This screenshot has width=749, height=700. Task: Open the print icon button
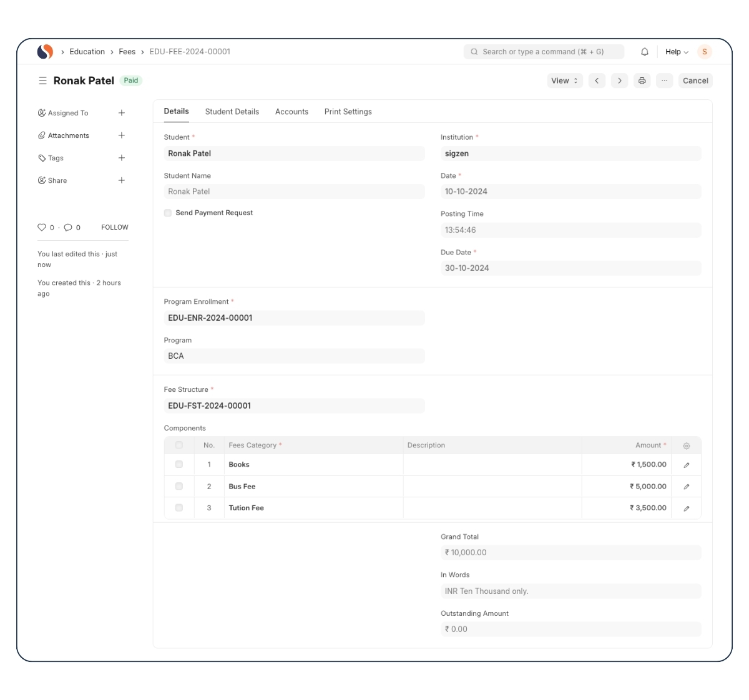pos(642,80)
